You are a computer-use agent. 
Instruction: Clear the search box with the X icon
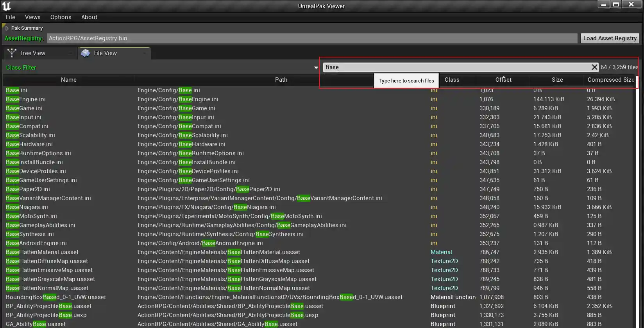[x=594, y=67]
